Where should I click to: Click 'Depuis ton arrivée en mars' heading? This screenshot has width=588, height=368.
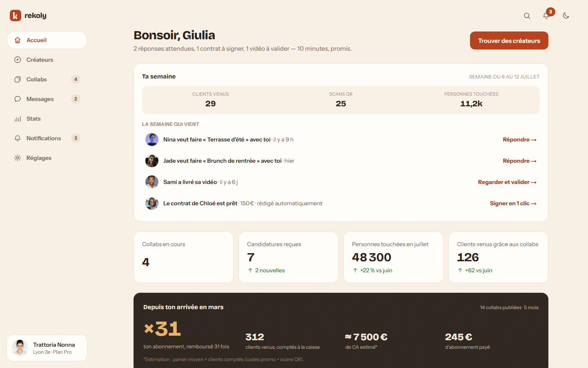click(x=183, y=307)
